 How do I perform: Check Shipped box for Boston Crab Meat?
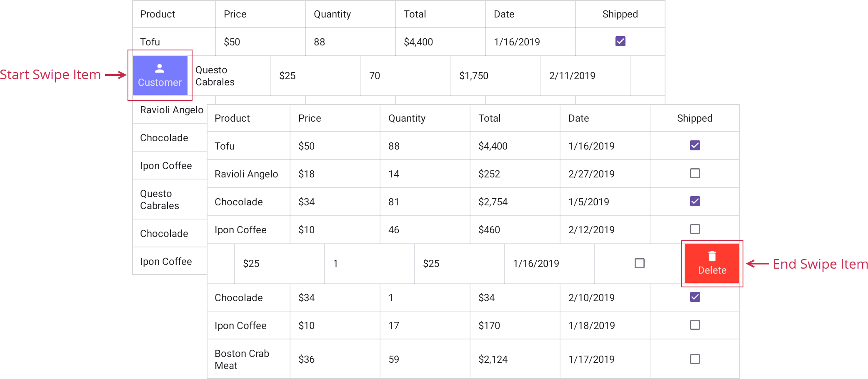tap(695, 359)
